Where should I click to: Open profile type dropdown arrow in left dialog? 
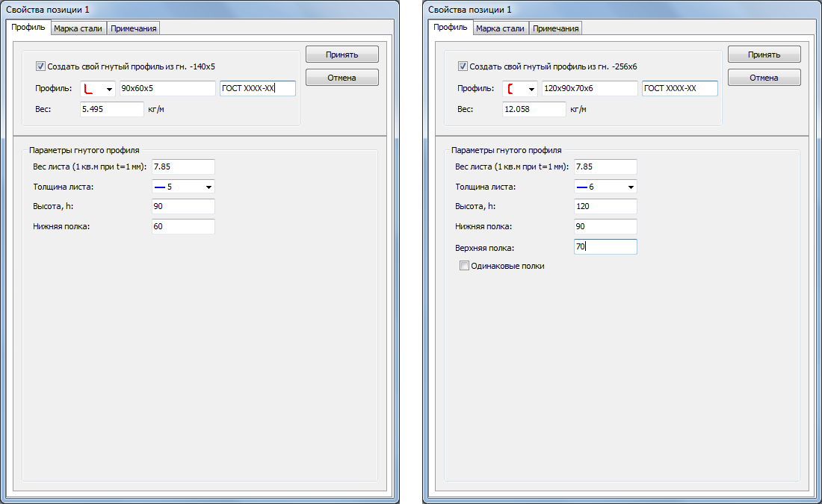click(x=109, y=89)
